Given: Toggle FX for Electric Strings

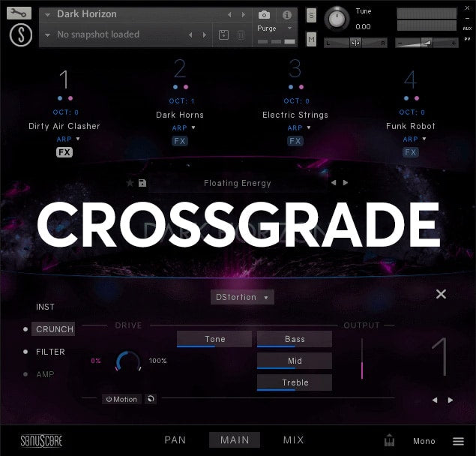Looking at the screenshot, I should [x=295, y=141].
